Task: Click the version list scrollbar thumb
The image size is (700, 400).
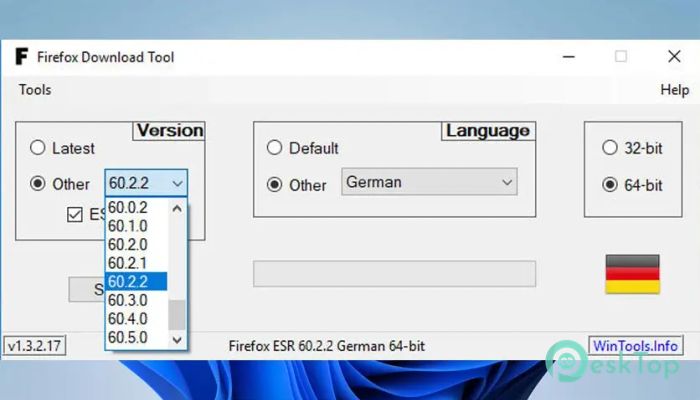Action: tap(177, 315)
